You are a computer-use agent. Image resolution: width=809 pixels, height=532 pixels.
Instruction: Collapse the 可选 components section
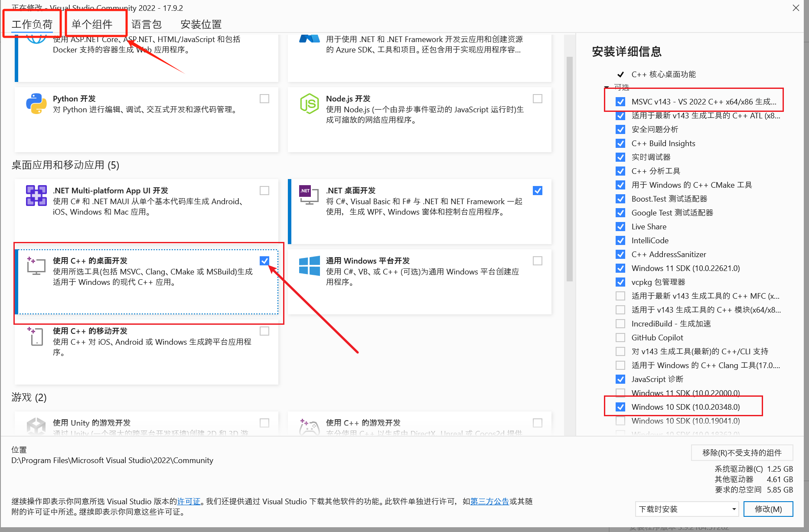[x=607, y=87]
